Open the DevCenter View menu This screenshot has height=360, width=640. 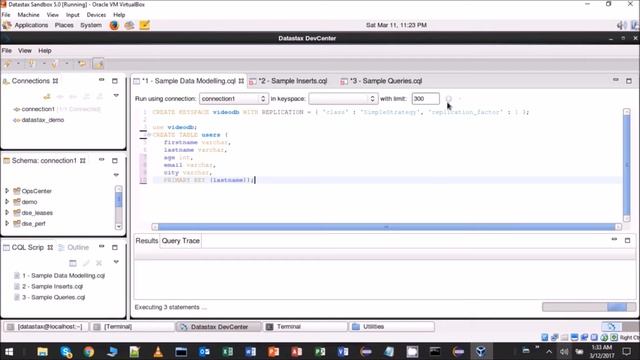tap(24, 51)
